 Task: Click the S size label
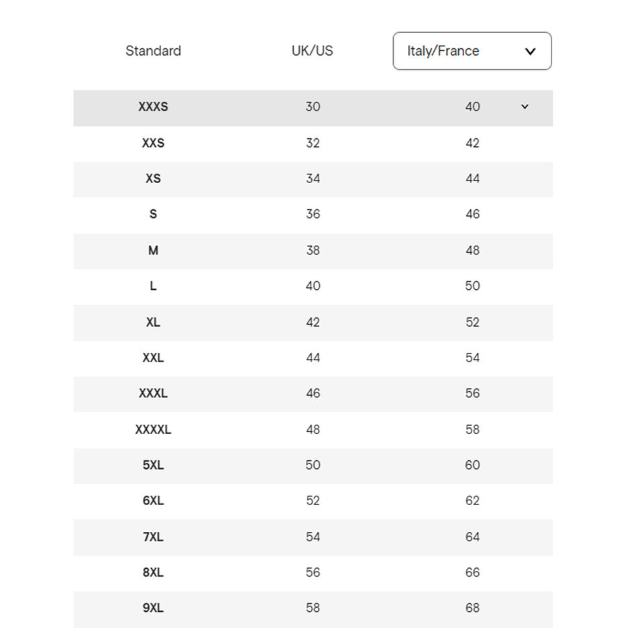(153, 214)
